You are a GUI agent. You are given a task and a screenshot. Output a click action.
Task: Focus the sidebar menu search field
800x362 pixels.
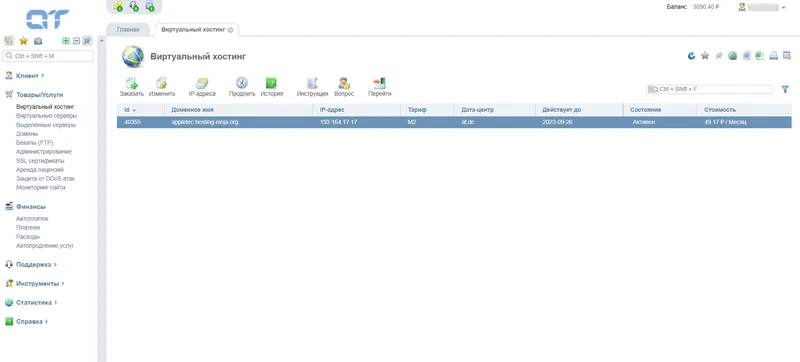48,56
